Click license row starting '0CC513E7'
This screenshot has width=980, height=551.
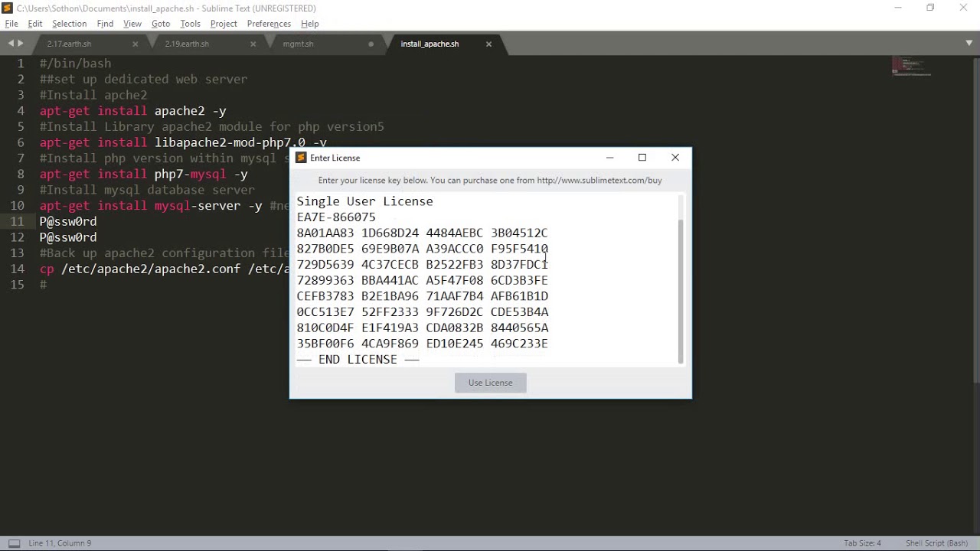422,312
